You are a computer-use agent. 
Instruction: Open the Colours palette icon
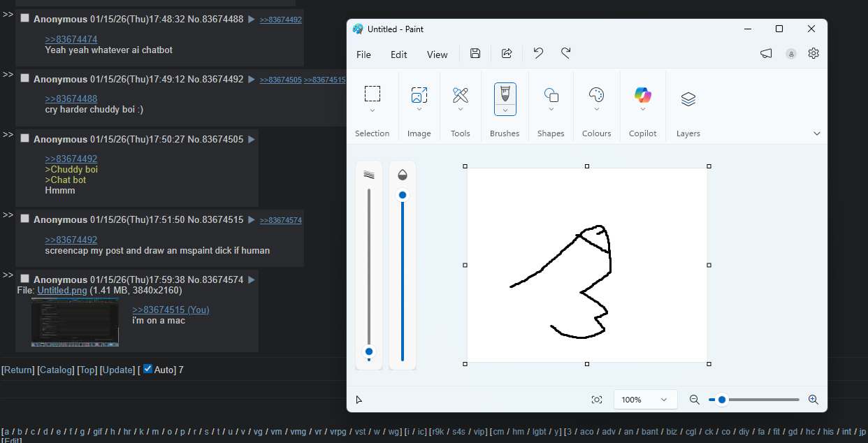(x=596, y=94)
